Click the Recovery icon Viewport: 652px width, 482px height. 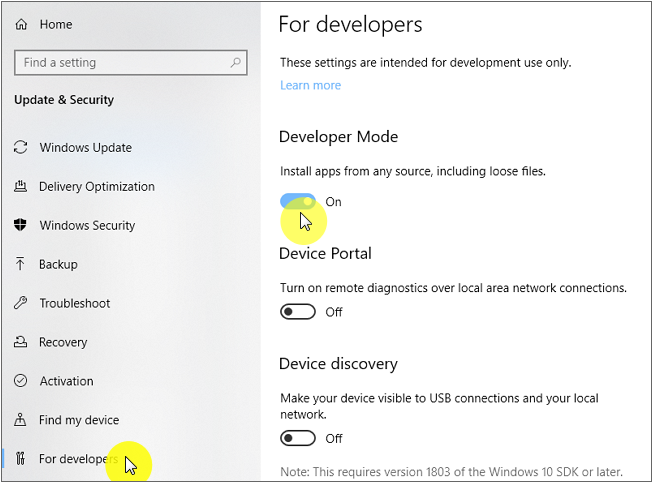[x=20, y=343]
